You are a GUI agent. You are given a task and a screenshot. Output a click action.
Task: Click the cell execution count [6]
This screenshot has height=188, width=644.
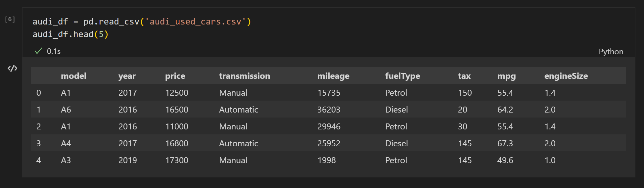10,19
